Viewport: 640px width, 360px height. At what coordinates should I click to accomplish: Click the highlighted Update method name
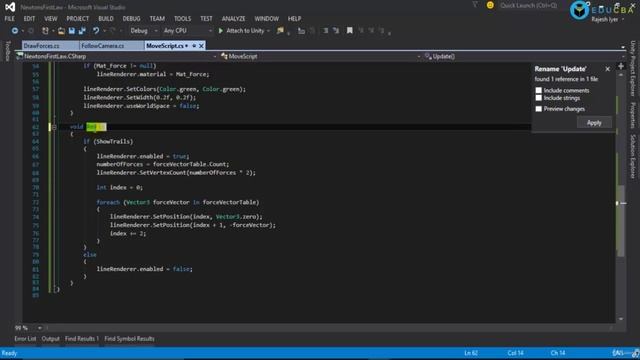pos(96,127)
